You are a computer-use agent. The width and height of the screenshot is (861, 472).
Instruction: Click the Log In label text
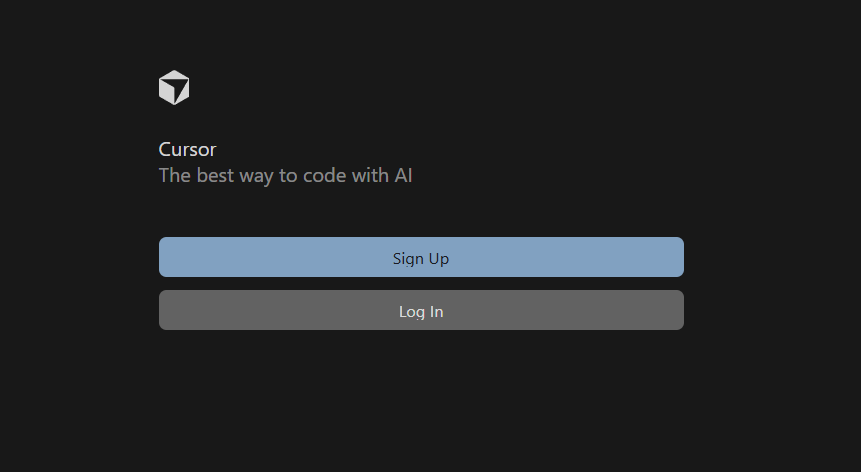click(421, 311)
